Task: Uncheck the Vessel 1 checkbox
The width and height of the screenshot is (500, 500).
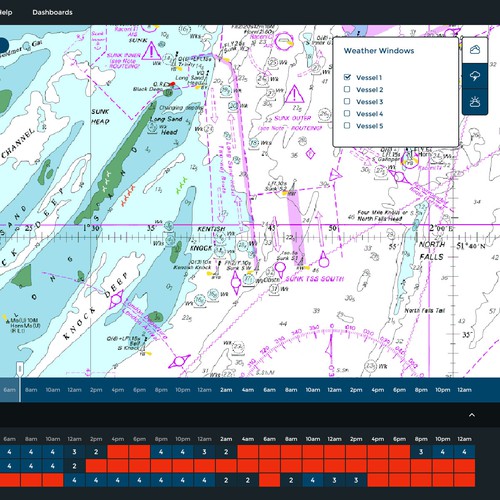Action: 347,77
